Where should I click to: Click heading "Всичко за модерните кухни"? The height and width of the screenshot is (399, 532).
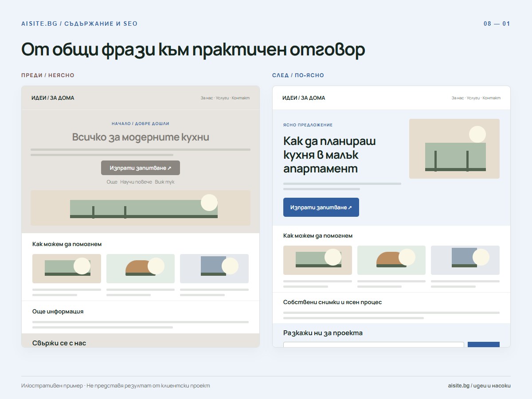141,137
